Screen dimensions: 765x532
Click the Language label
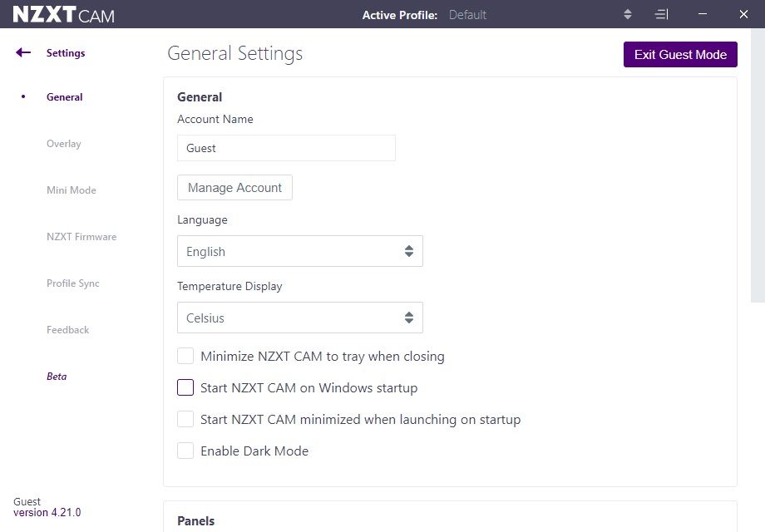click(x=202, y=220)
